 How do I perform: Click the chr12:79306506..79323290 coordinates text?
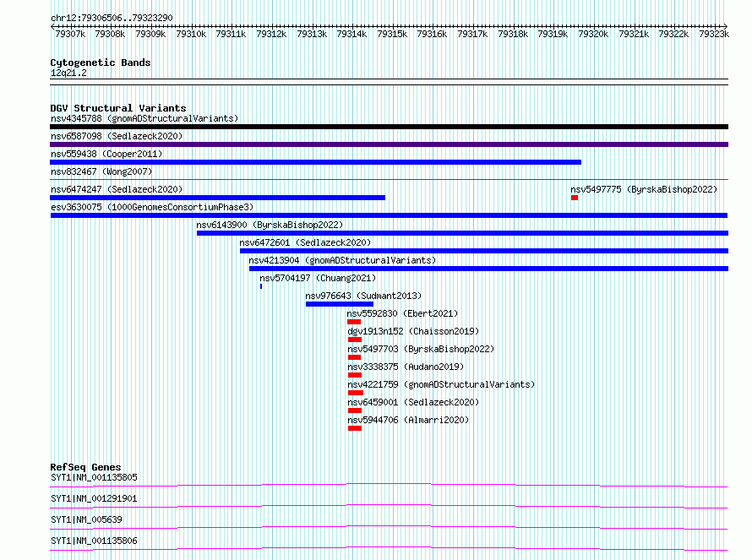coord(112,18)
